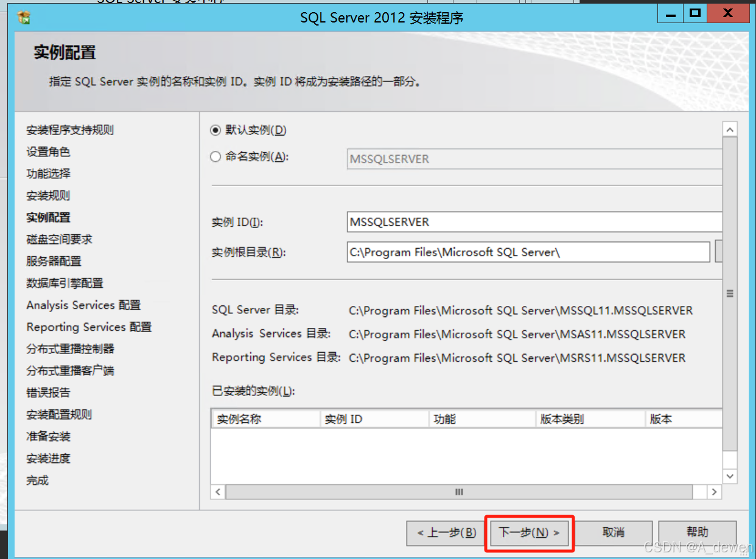Select the Reporting Services configuration step
Screen dimensions: 756x559
pyautogui.click(x=89, y=327)
